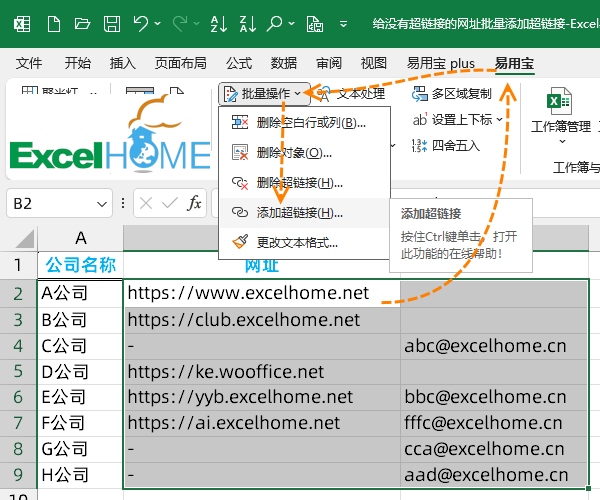Open file folder icon in quick access
The height and width of the screenshot is (500, 600).
(82, 24)
